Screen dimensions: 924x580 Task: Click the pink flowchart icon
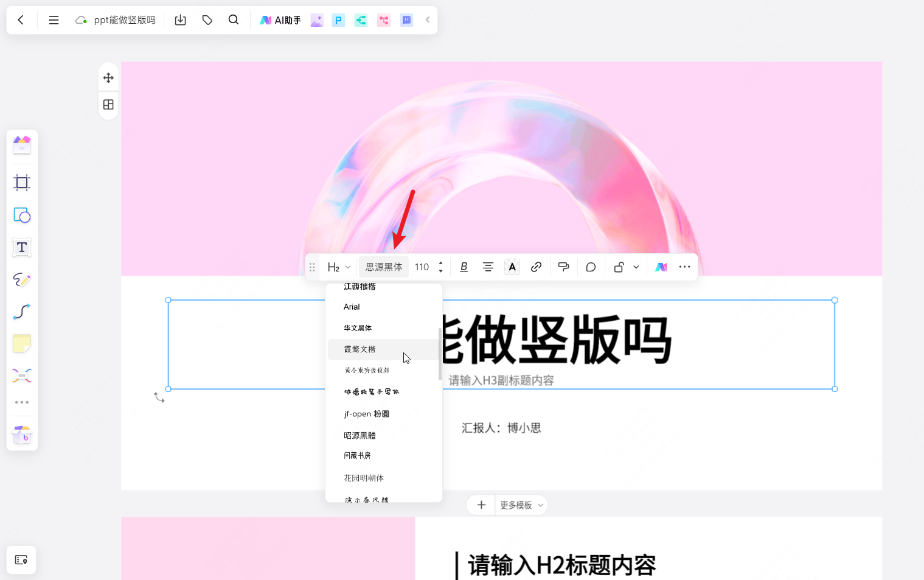384,20
